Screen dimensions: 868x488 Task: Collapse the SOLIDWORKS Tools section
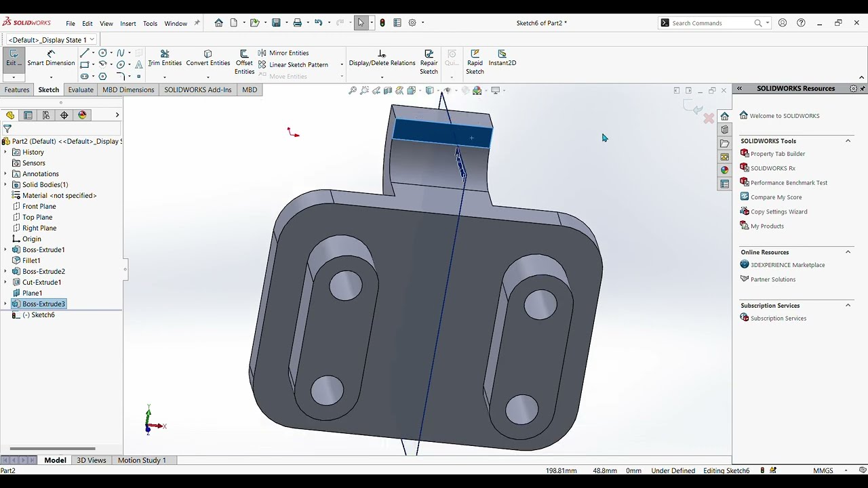click(x=848, y=141)
